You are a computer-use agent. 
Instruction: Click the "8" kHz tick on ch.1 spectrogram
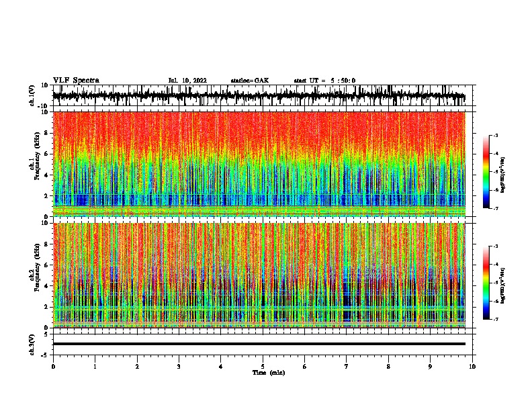[46, 133]
